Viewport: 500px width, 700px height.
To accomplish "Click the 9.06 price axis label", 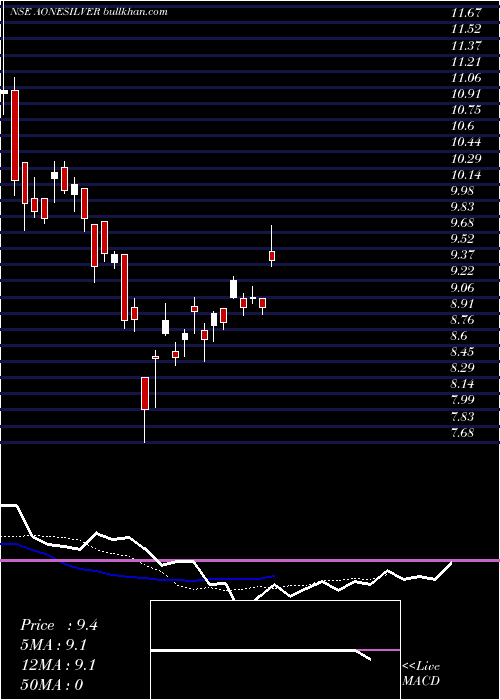I will tap(463, 288).
